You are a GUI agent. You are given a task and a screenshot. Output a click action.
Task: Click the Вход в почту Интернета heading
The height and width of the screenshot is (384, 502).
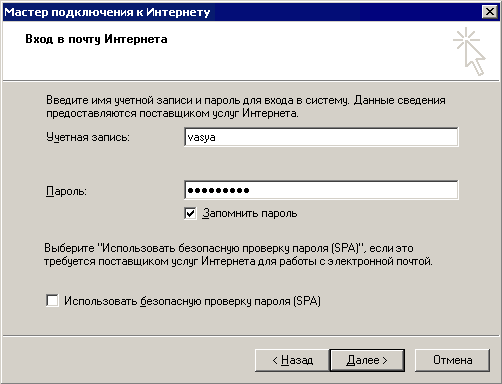coord(96,39)
